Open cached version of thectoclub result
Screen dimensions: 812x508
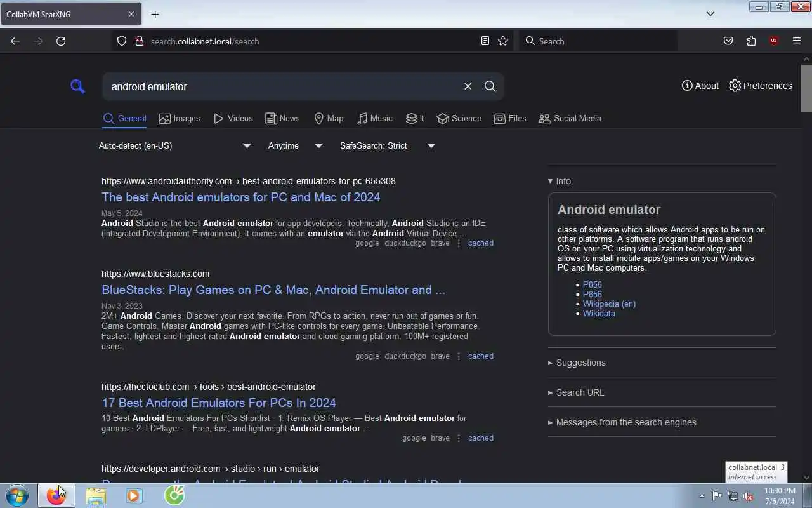(480, 438)
